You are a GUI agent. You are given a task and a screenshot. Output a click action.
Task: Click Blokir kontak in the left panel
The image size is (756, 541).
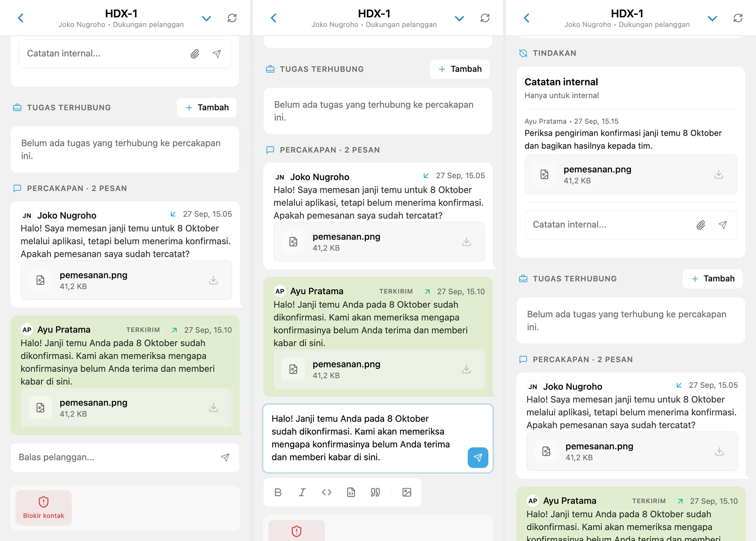pos(44,508)
